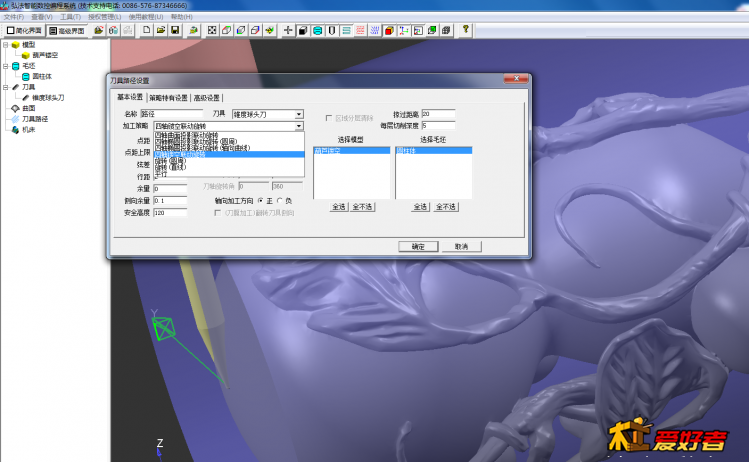Click the green arrow import toolbar icon
The height and width of the screenshot is (462, 749).
pyautogui.click(x=270, y=30)
